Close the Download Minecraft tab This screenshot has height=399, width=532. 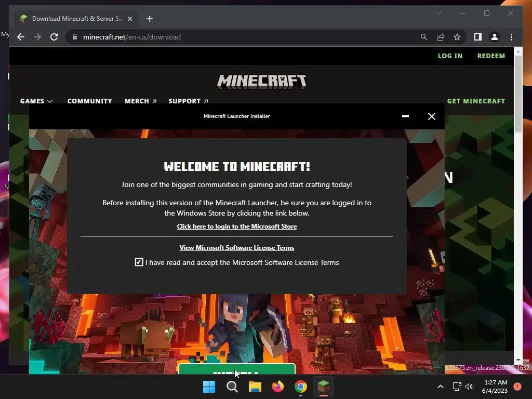point(129,19)
